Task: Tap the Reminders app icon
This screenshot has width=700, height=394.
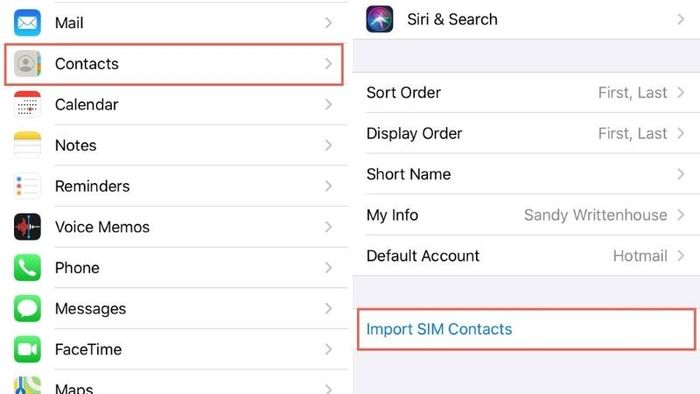Action: 27,186
